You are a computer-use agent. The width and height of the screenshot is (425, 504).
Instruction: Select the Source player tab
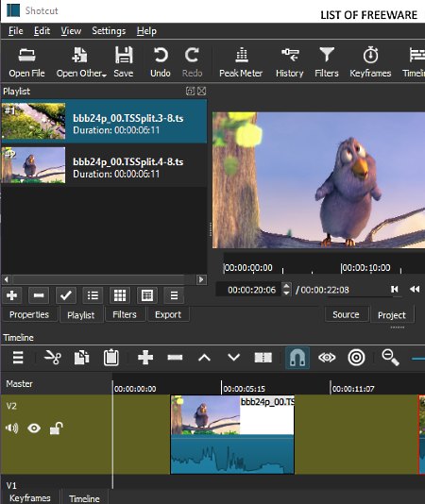(346, 314)
